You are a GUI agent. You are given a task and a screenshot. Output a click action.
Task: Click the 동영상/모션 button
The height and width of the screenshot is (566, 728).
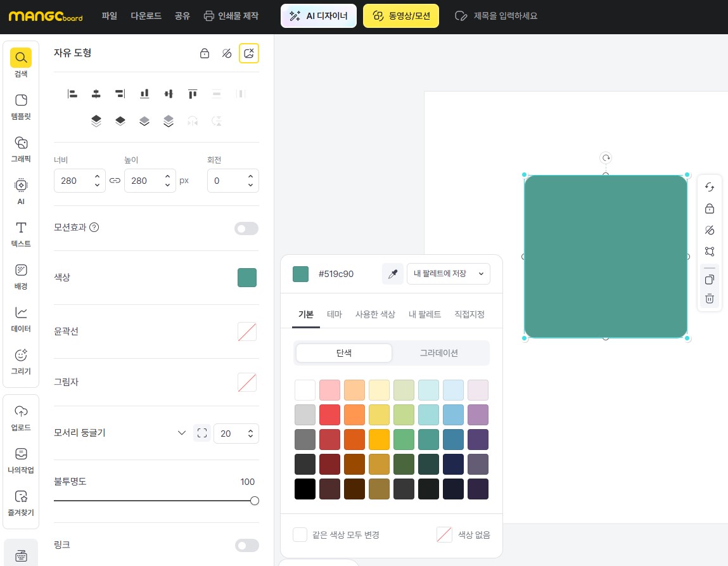(400, 16)
